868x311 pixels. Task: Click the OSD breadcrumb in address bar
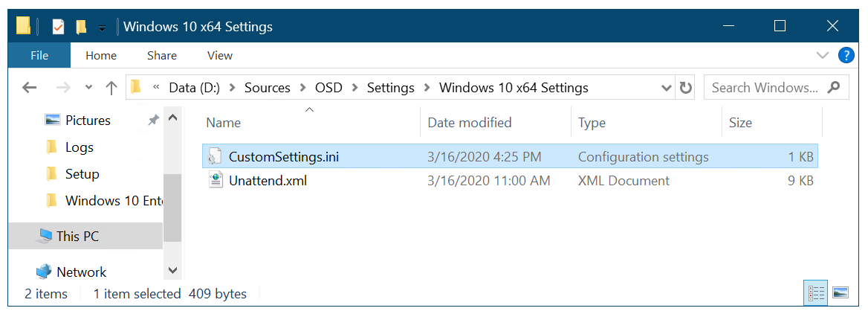[x=328, y=88]
